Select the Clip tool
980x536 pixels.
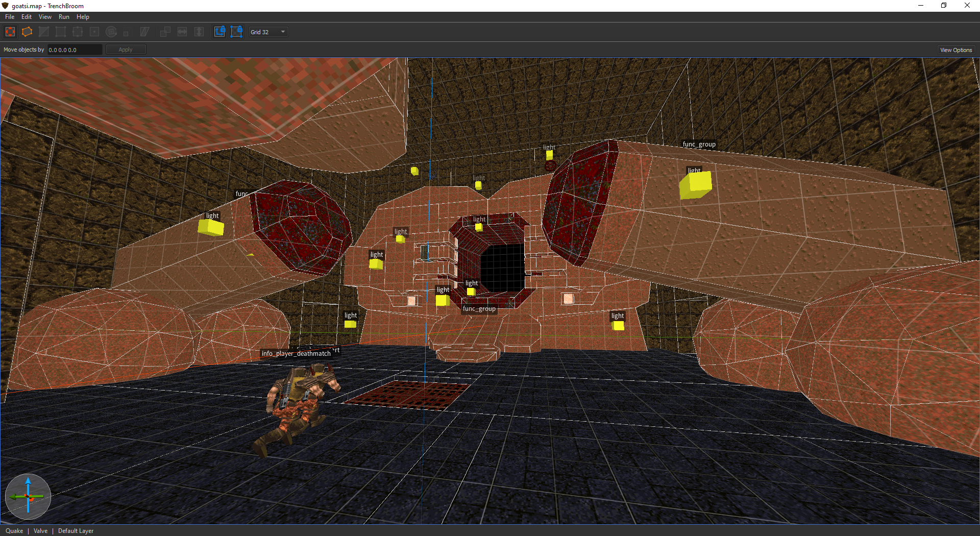pos(44,32)
